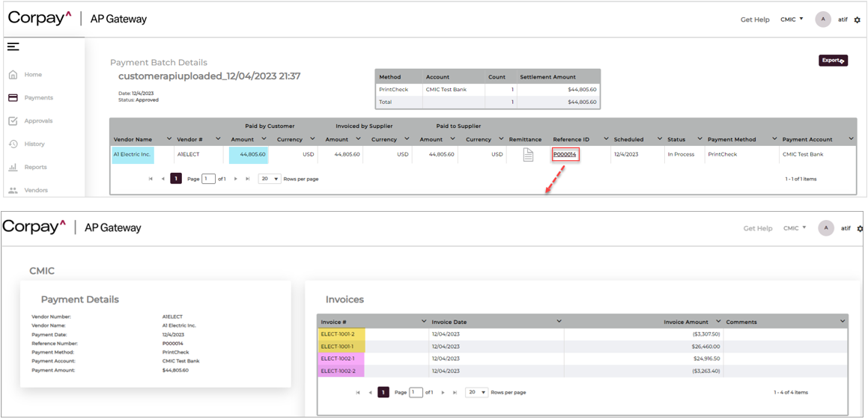
Task: Click the Page number field in batch table
Action: click(x=209, y=179)
